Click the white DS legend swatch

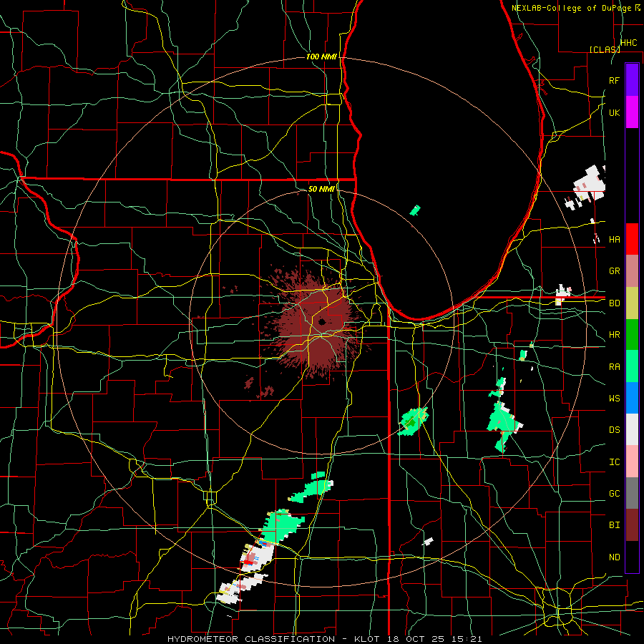click(632, 429)
